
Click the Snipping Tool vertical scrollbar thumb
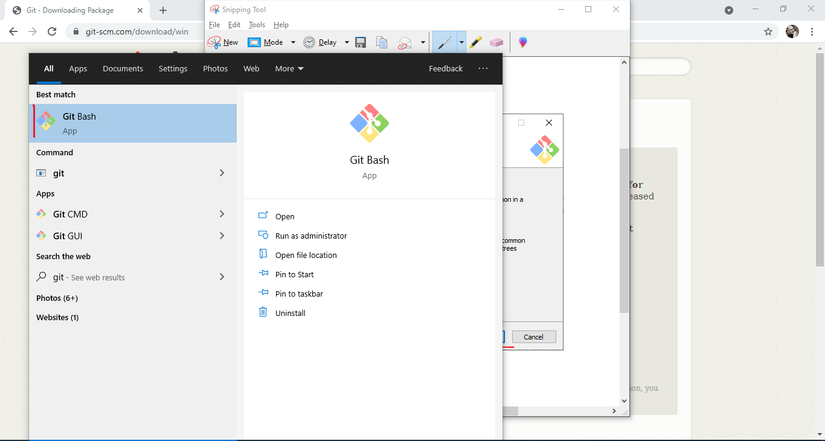click(624, 230)
